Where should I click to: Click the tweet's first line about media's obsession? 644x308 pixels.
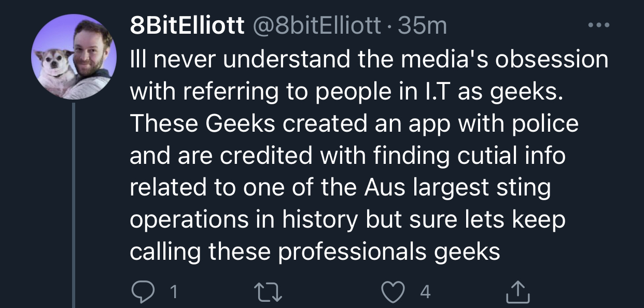pos(368,60)
